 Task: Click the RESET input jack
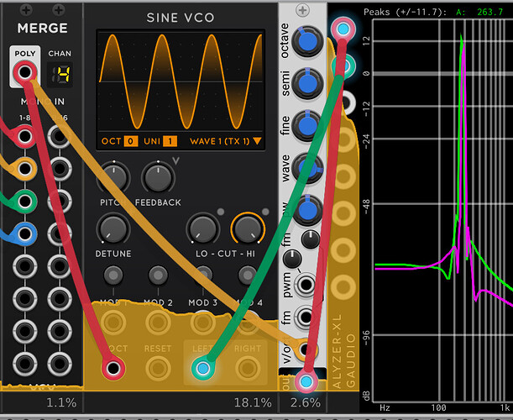(157, 368)
